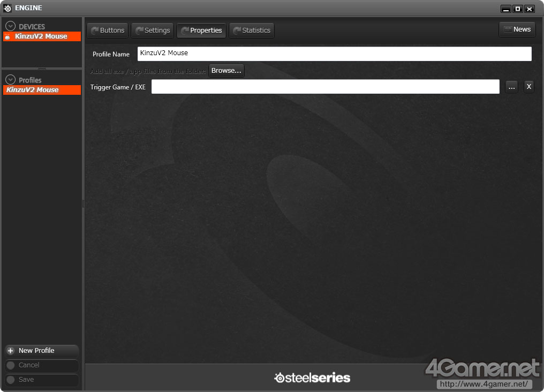This screenshot has width=544, height=392.
Task: Clear trigger EXE with the X button
Action: pyautogui.click(x=528, y=87)
